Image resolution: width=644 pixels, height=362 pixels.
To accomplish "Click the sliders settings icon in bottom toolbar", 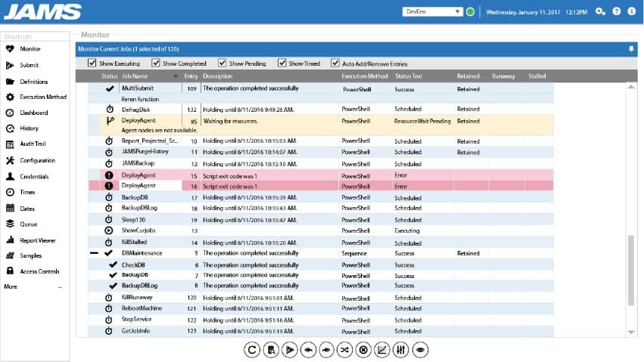I will tap(402, 349).
